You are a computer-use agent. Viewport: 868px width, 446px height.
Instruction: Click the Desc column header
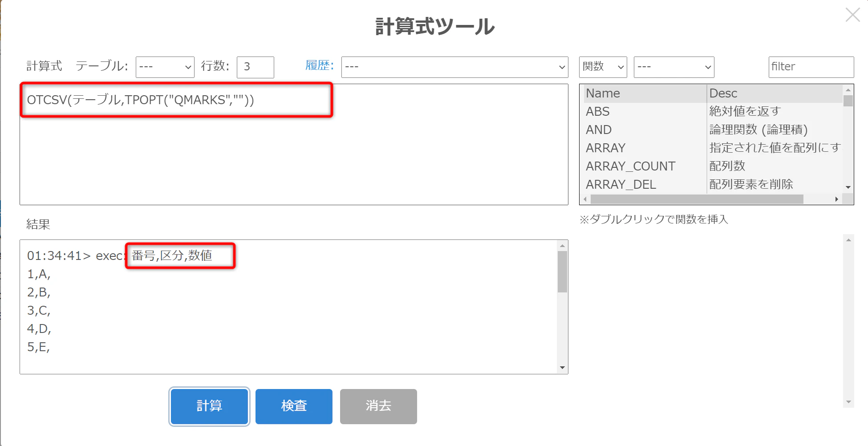tap(775, 93)
